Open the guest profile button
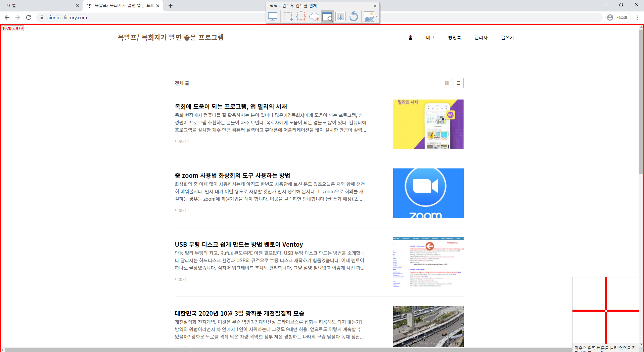 pos(618,17)
